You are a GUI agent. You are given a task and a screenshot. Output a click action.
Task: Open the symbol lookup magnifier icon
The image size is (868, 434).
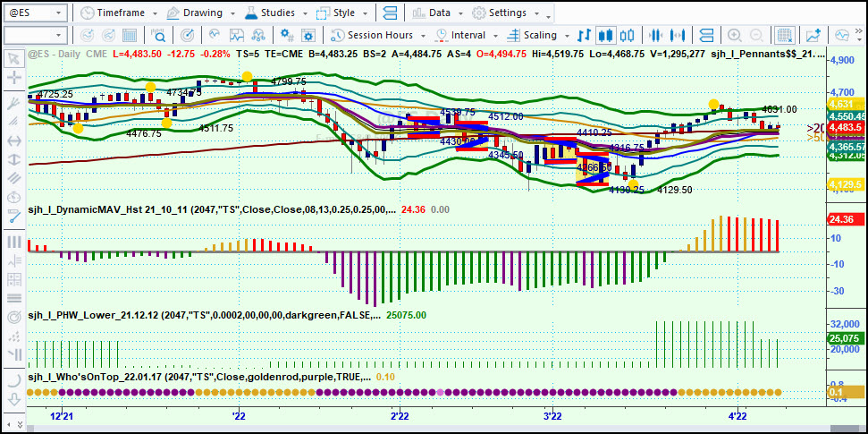tap(160, 36)
